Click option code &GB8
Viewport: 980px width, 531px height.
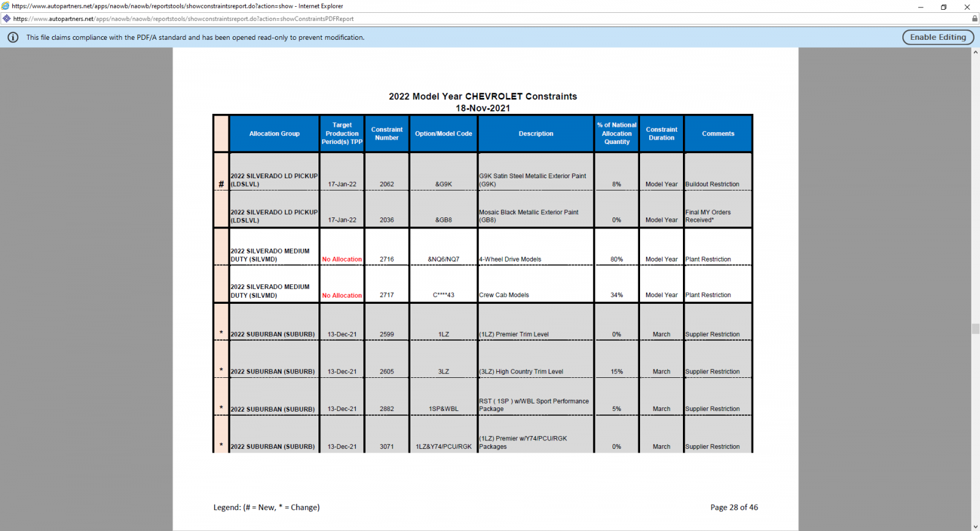tap(443, 220)
